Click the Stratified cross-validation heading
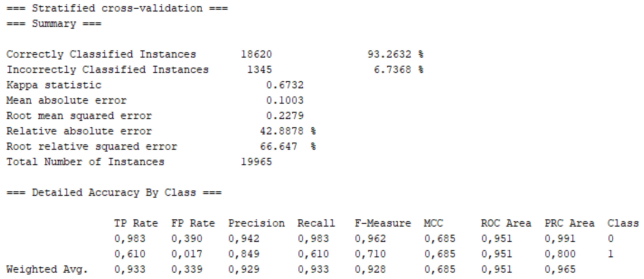 pyautogui.click(x=117, y=8)
